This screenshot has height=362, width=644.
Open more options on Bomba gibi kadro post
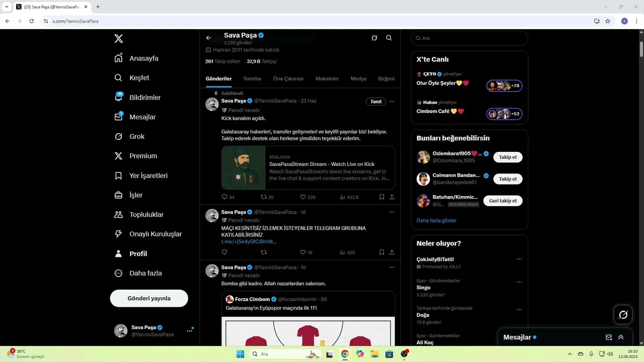point(392,267)
